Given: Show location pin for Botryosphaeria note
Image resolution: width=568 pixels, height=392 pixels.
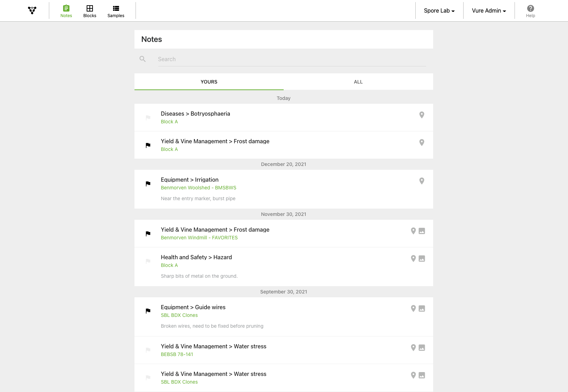Looking at the screenshot, I should [422, 115].
